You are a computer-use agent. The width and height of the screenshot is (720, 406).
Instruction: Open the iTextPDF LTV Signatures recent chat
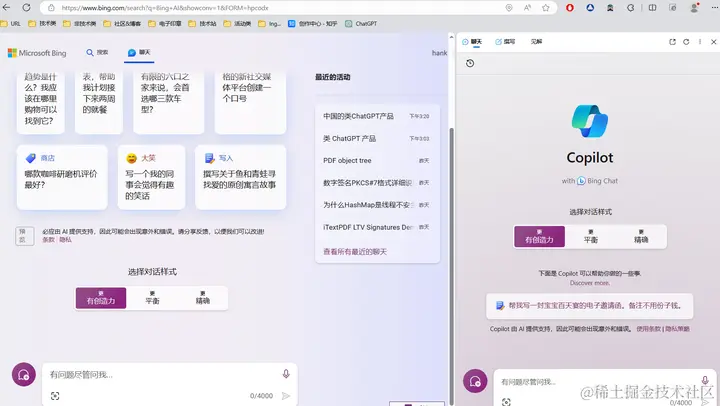tap(377, 227)
